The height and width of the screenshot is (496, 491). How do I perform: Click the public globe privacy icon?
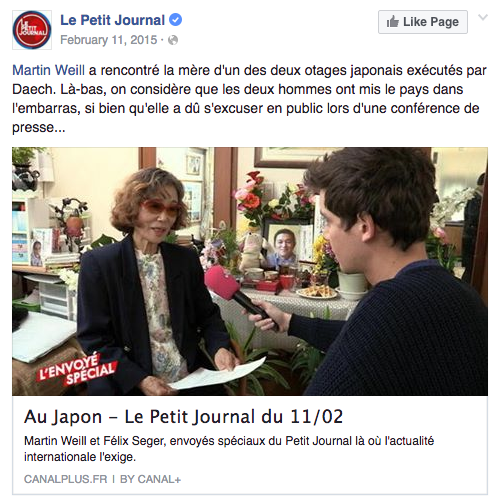[173, 40]
